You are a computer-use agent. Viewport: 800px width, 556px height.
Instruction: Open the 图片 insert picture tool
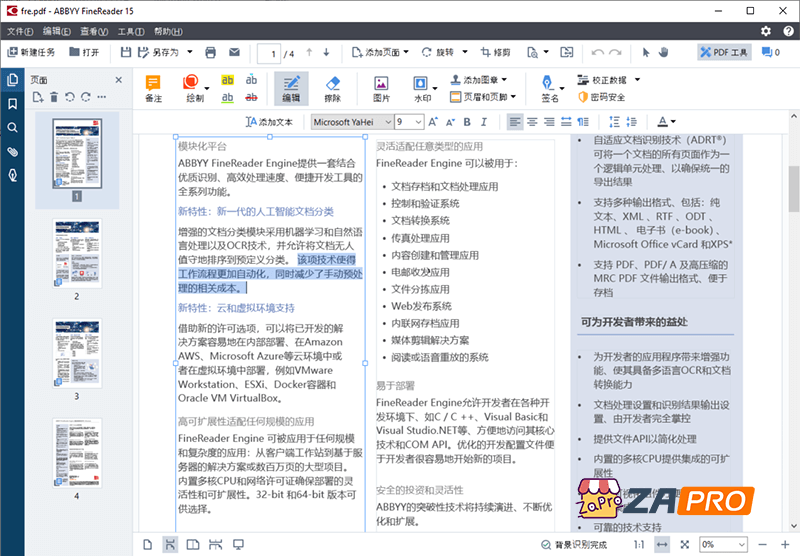pos(381,88)
